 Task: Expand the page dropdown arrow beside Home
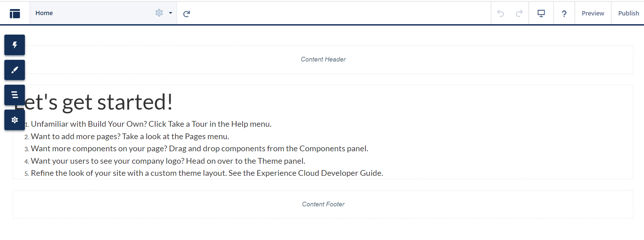(x=171, y=13)
